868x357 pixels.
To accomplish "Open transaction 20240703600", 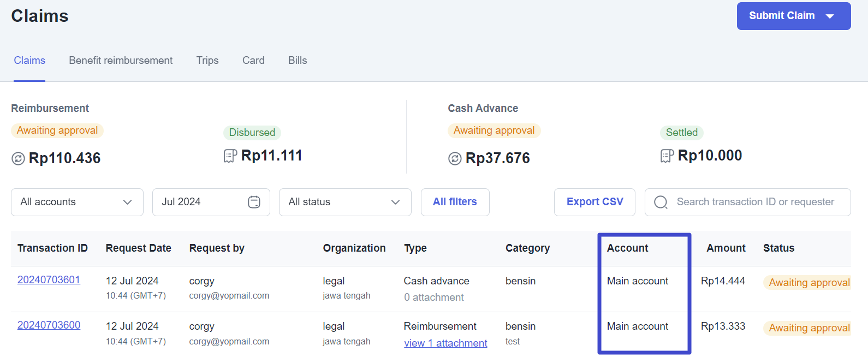I will [x=49, y=325].
